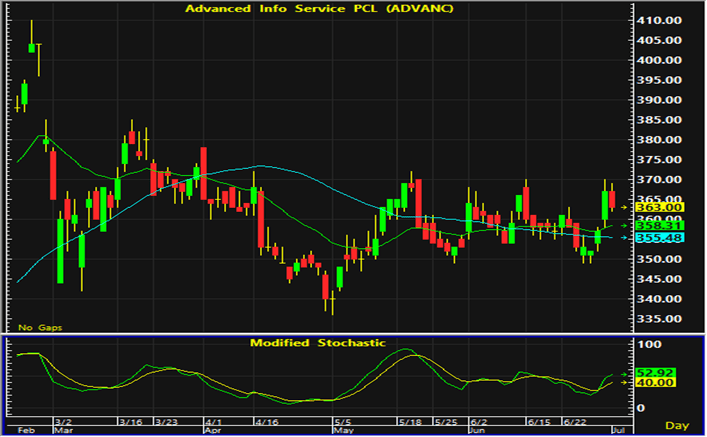This screenshot has width=707, height=437.
Task: Click the 0 stochastic scale label
Action: 641,408
